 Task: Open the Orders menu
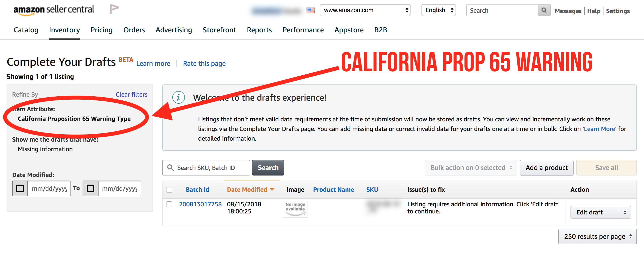134,30
